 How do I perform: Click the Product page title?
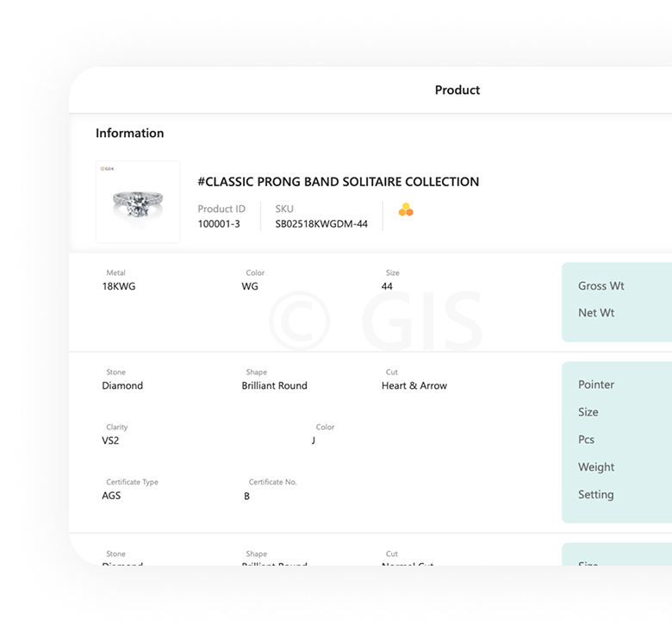(457, 91)
